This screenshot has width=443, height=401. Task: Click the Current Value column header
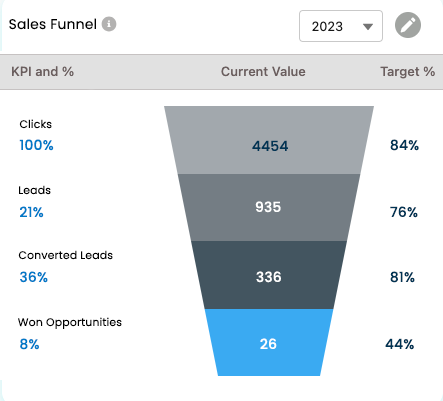click(263, 72)
